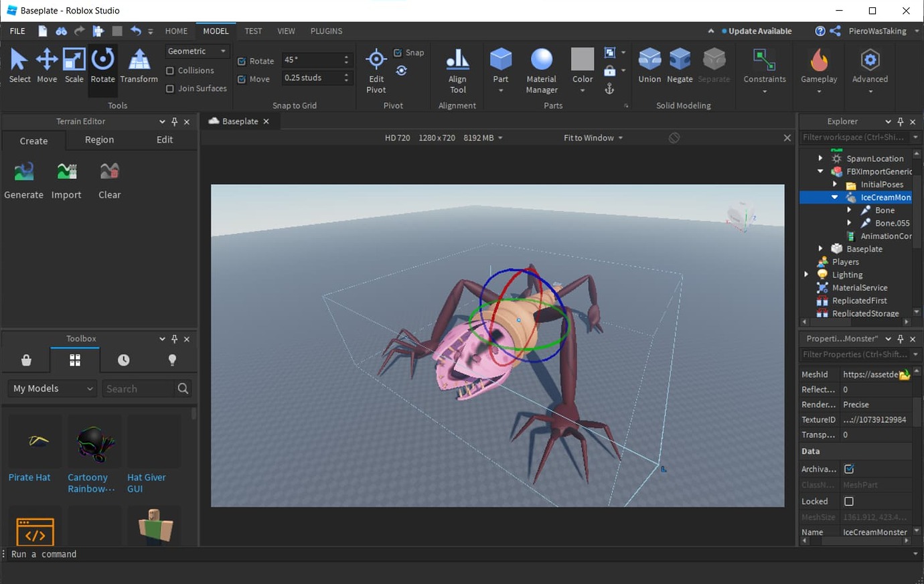Click the Update Available notice
This screenshot has width=924, height=584.
coord(757,31)
